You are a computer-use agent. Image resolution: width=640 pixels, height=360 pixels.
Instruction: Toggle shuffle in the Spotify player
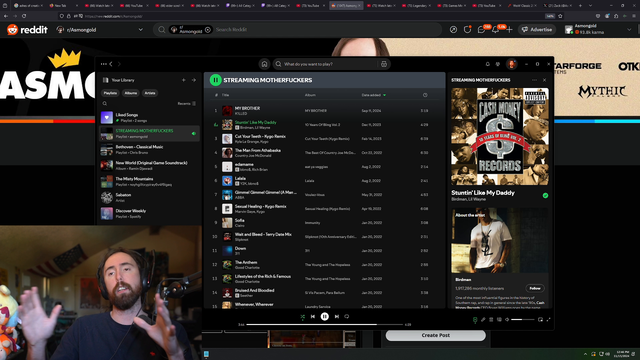[x=302, y=316]
